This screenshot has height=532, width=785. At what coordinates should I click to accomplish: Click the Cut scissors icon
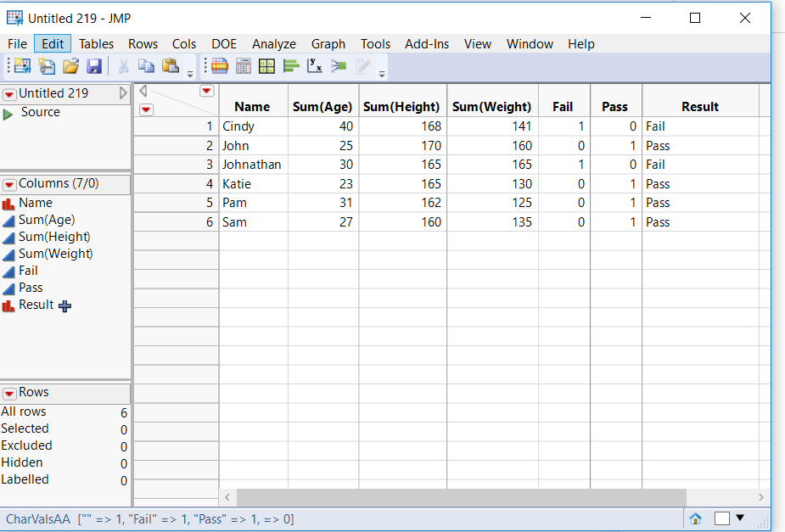click(123, 66)
